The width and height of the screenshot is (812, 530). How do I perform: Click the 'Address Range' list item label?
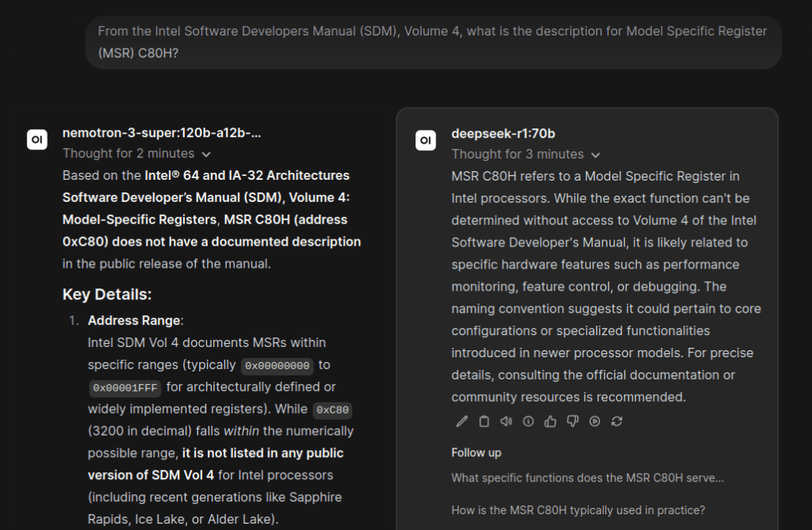[134, 321]
